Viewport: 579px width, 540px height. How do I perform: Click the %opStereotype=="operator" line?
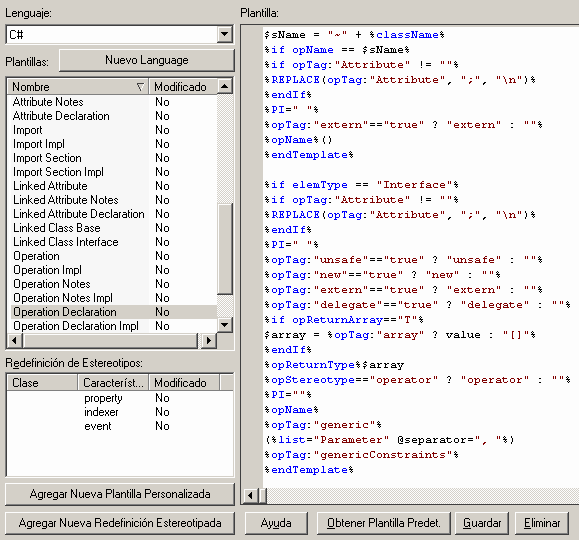418,380
